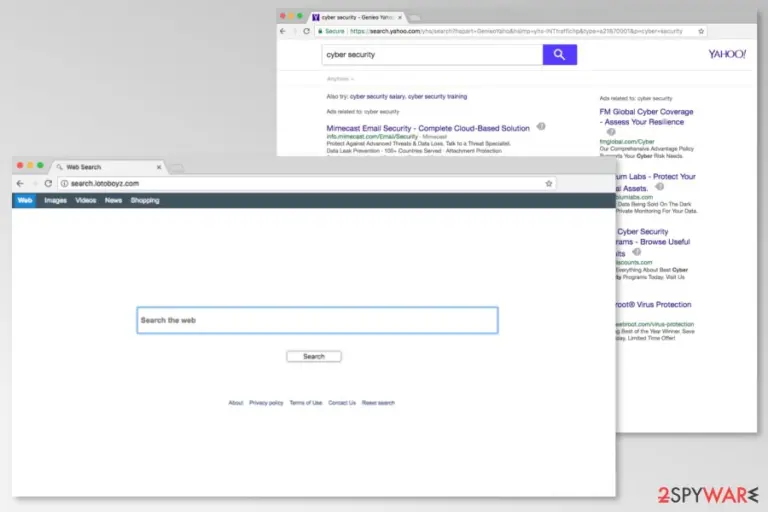Open new tab in Web Search window
Screen dimensions: 768x512
177,168
